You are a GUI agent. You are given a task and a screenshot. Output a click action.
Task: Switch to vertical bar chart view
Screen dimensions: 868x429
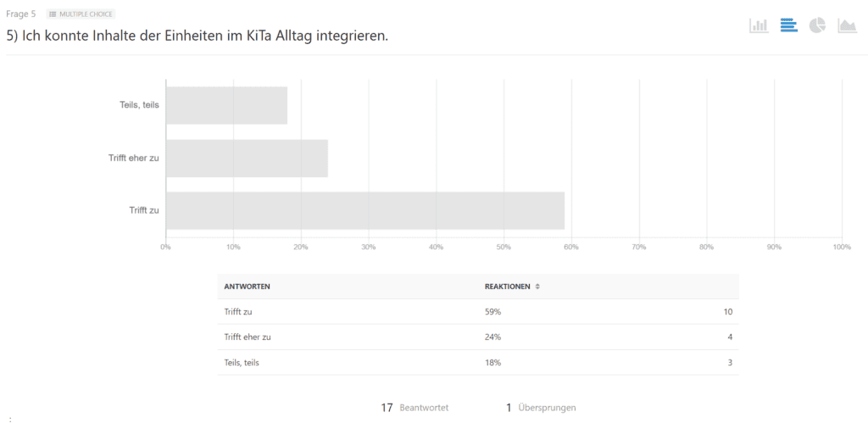(x=759, y=25)
